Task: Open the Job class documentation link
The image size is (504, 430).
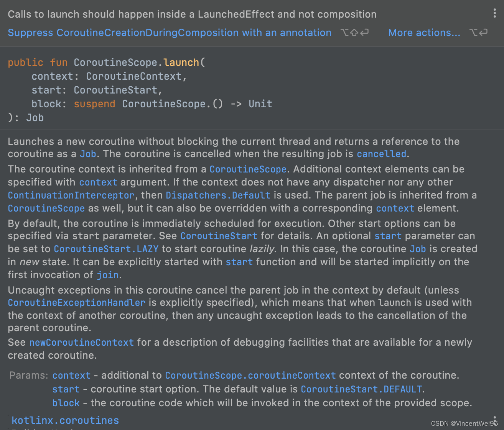Action: (88, 154)
